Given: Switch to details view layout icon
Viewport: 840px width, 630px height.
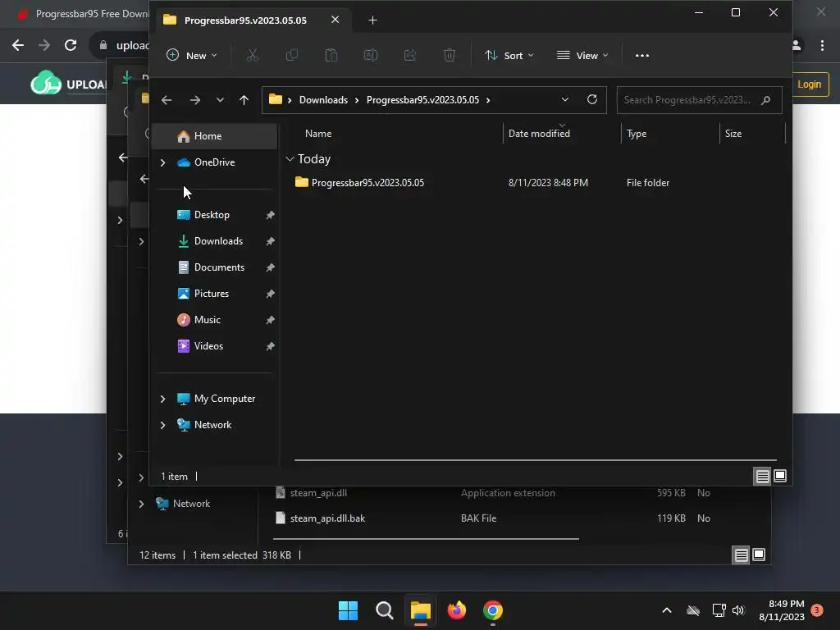Looking at the screenshot, I should click(762, 476).
